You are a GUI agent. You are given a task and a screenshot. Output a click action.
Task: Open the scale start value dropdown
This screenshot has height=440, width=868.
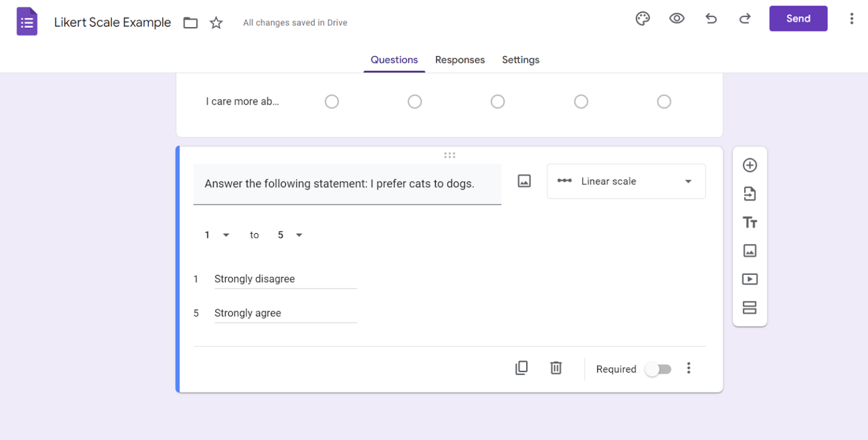[216, 235]
